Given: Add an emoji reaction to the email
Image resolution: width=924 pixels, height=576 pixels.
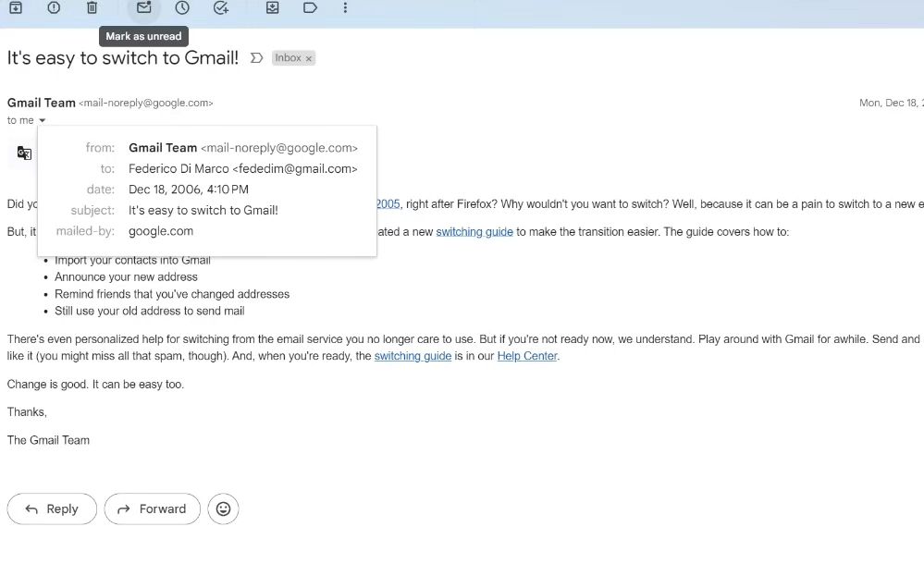Looking at the screenshot, I should (223, 509).
